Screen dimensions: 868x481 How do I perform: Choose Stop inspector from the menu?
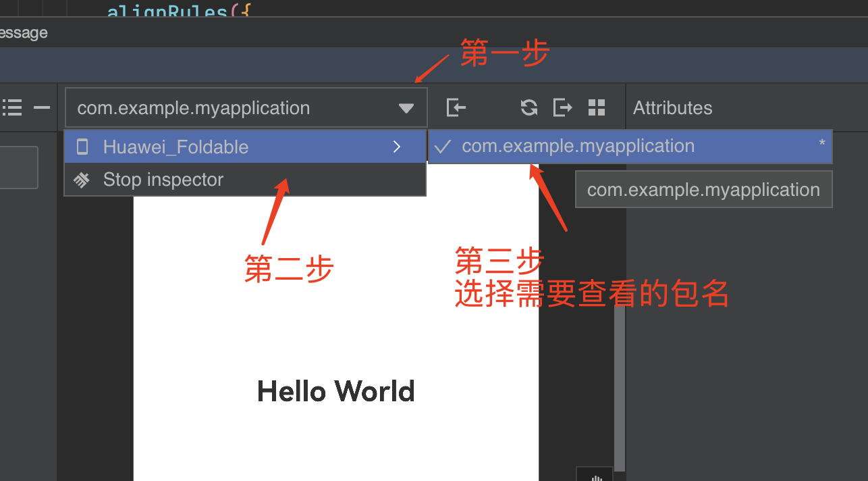163,180
